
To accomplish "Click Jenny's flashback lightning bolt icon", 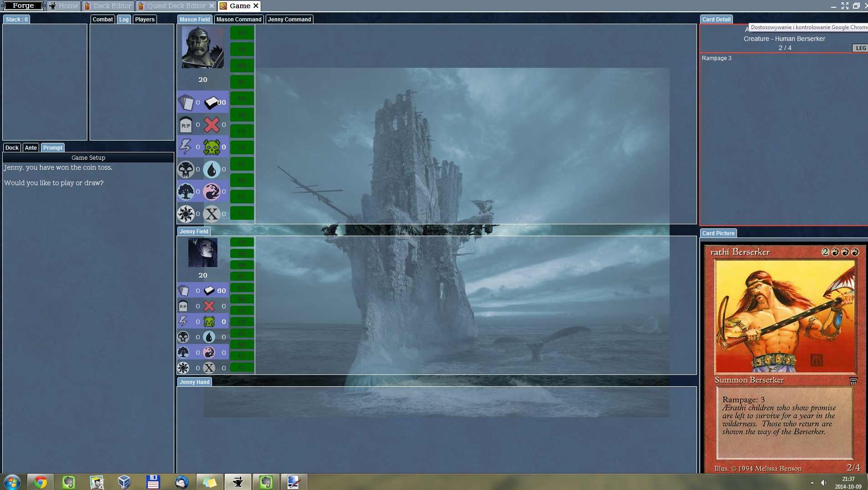I will pos(184,321).
